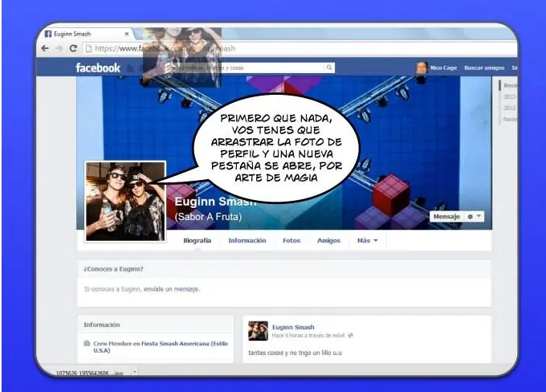Click the browser back arrow
The width and height of the screenshot is (546, 392).
(x=45, y=48)
